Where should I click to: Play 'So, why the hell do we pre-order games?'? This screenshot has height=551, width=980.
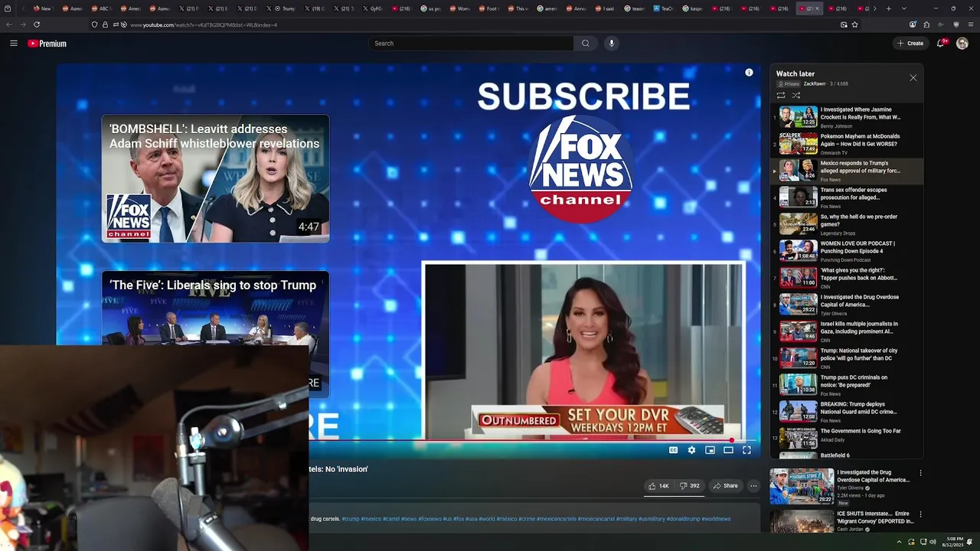pos(846,224)
